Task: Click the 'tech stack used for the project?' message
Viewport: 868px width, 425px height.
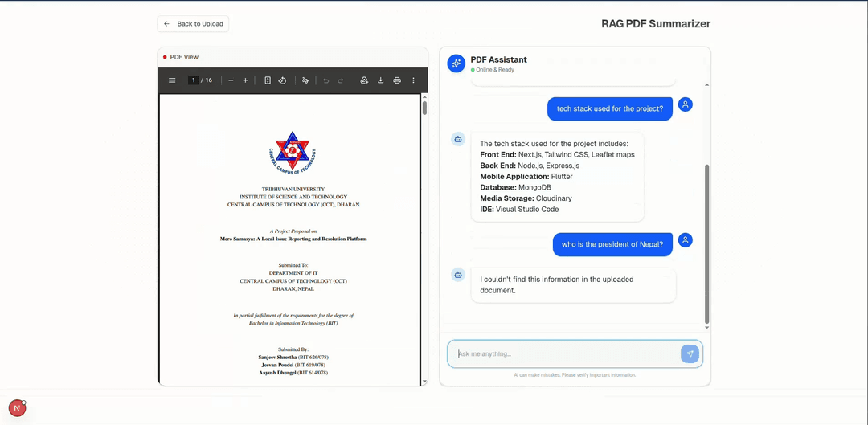Action: (610, 109)
